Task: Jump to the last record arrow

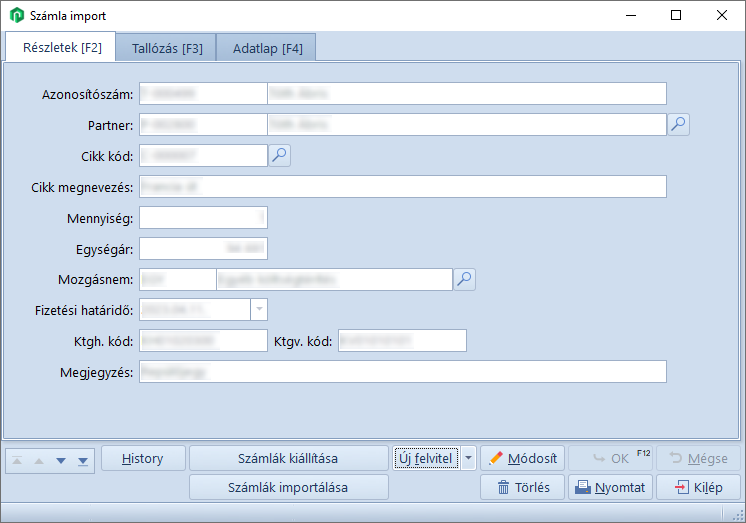Action: click(x=81, y=460)
